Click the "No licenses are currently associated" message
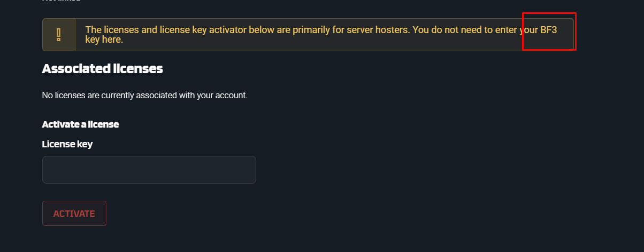644x252 pixels. [144, 96]
